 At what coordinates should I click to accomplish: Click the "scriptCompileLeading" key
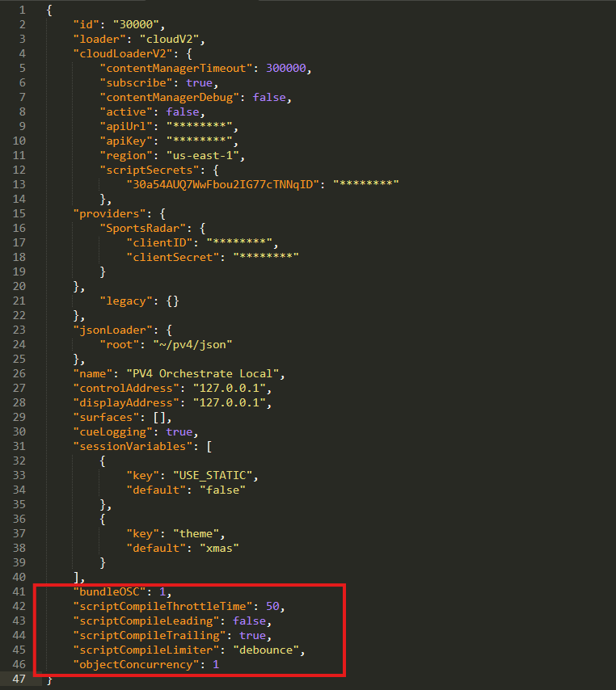(146, 621)
